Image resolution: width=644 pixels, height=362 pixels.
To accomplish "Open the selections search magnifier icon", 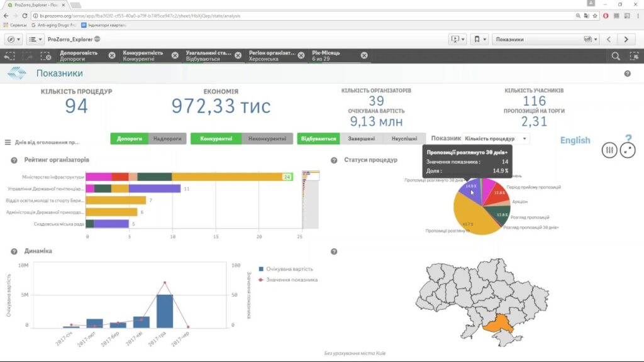I will tap(616, 56).
